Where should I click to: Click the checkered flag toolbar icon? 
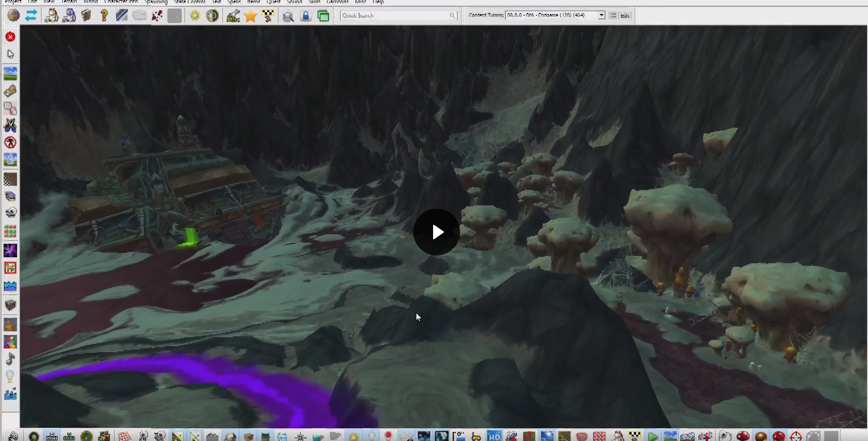point(268,15)
